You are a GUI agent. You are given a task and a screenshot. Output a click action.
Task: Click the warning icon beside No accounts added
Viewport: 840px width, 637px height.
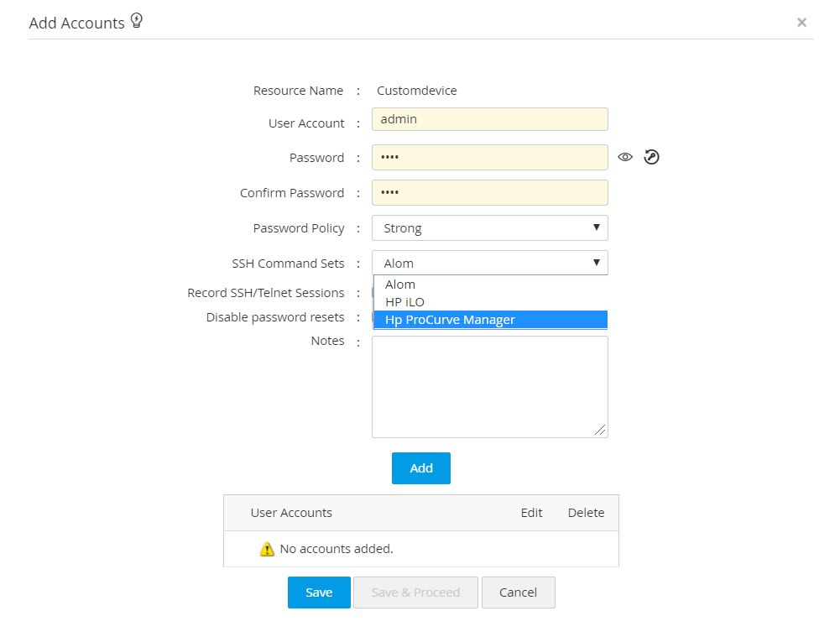click(x=267, y=550)
